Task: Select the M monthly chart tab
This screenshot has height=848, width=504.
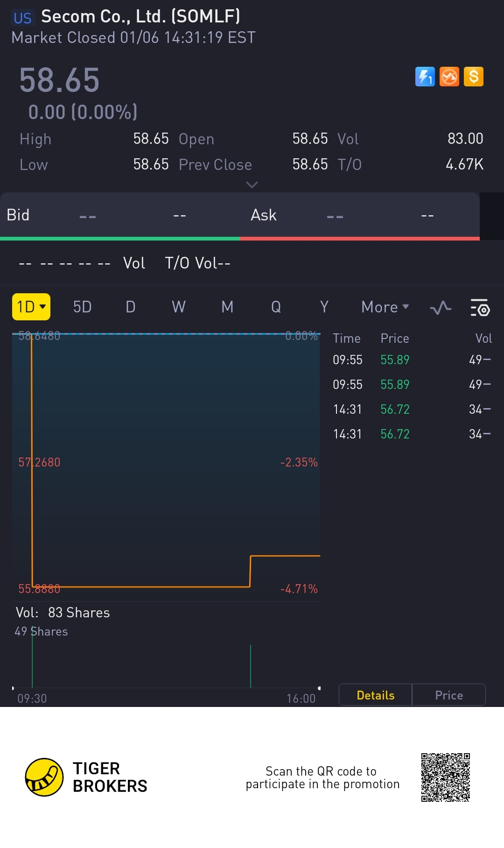Action: 227,307
